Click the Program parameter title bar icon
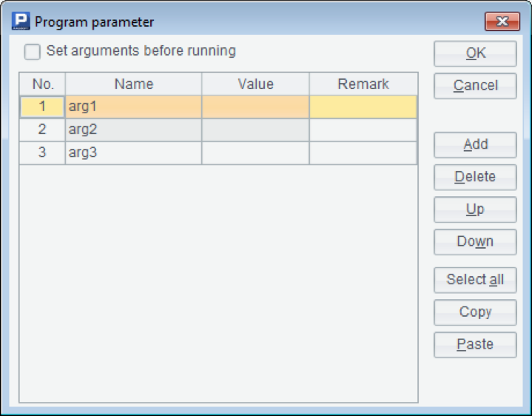Screen dimensions: 532x416 19,21
